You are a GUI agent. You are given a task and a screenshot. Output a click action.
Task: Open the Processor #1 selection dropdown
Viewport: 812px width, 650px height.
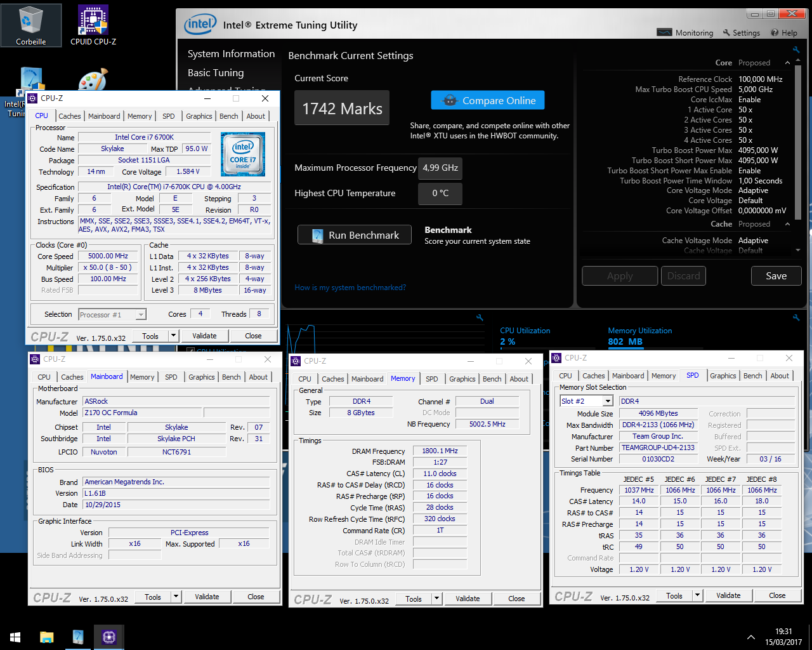(x=141, y=315)
